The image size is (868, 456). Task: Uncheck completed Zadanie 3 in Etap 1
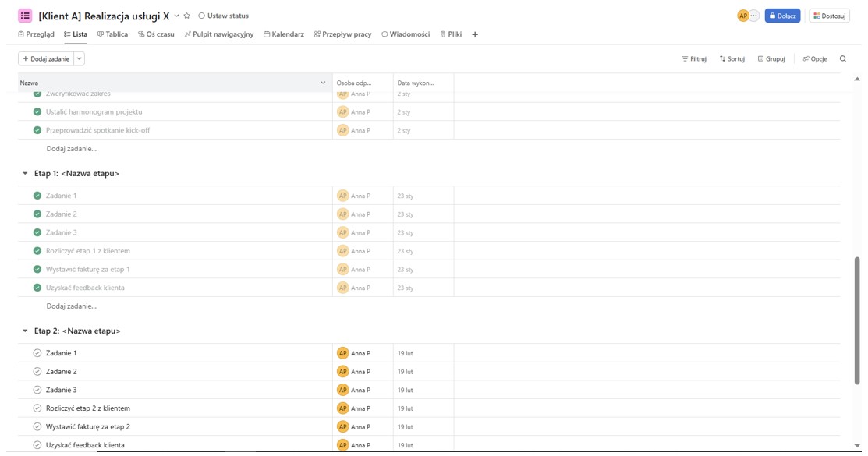coord(37,232)
